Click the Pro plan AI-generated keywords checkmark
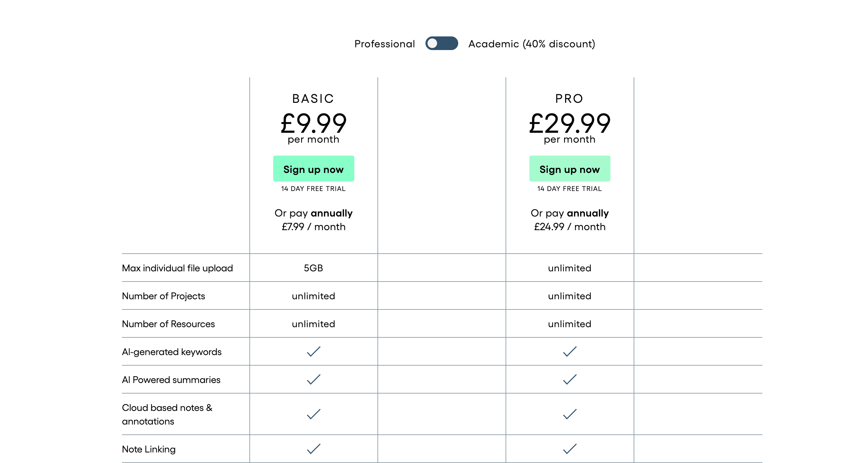Screen dimensions: 868x463 click(x=570, y=352)
